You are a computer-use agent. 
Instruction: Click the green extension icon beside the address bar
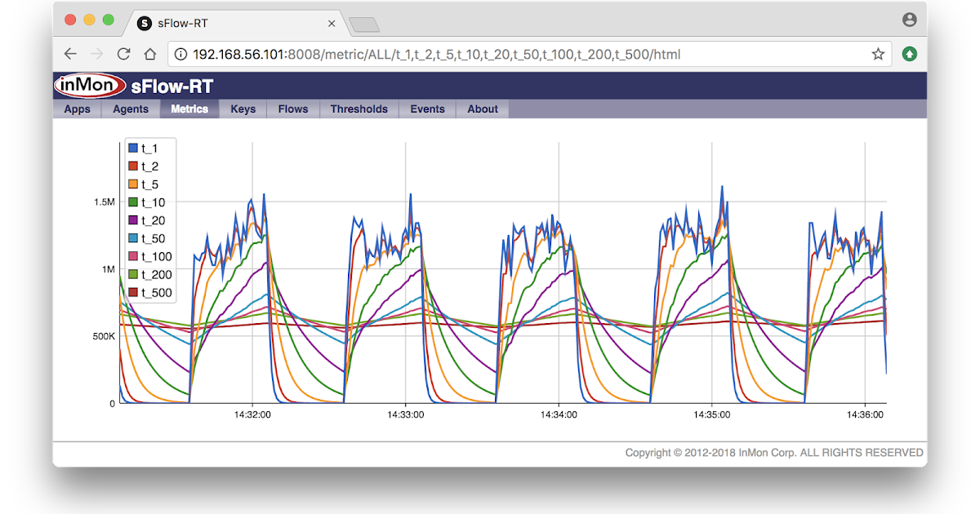[909, 53]
